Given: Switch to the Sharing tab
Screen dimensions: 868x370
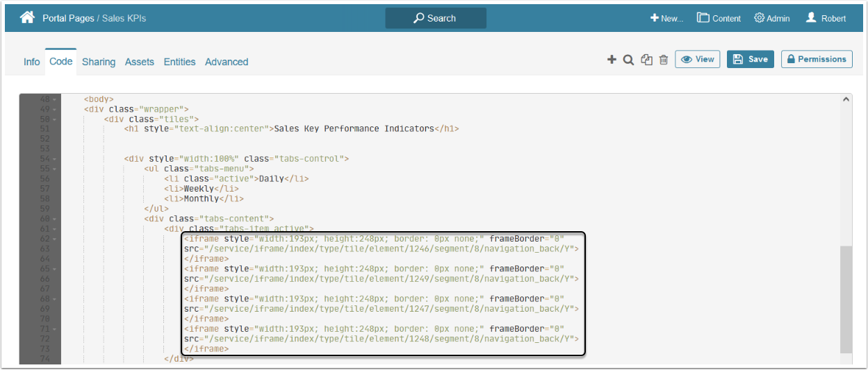Looking at the screenshot, I should (x=99, y=62).
